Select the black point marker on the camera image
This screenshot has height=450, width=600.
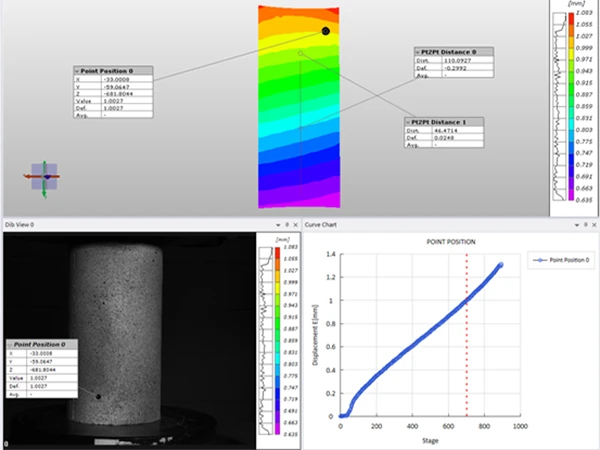[x=98, y=397]
